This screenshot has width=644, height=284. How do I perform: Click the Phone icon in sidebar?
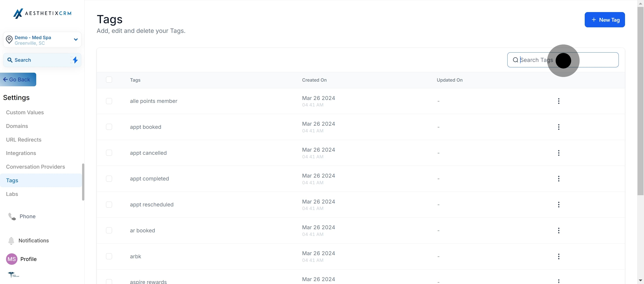[x=12, y=216]
